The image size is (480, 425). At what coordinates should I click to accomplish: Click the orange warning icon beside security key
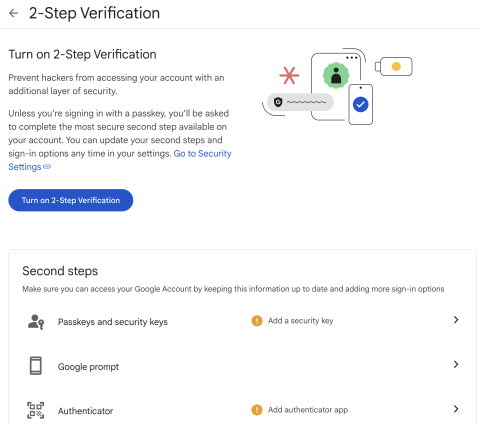(x=257, y=321)
